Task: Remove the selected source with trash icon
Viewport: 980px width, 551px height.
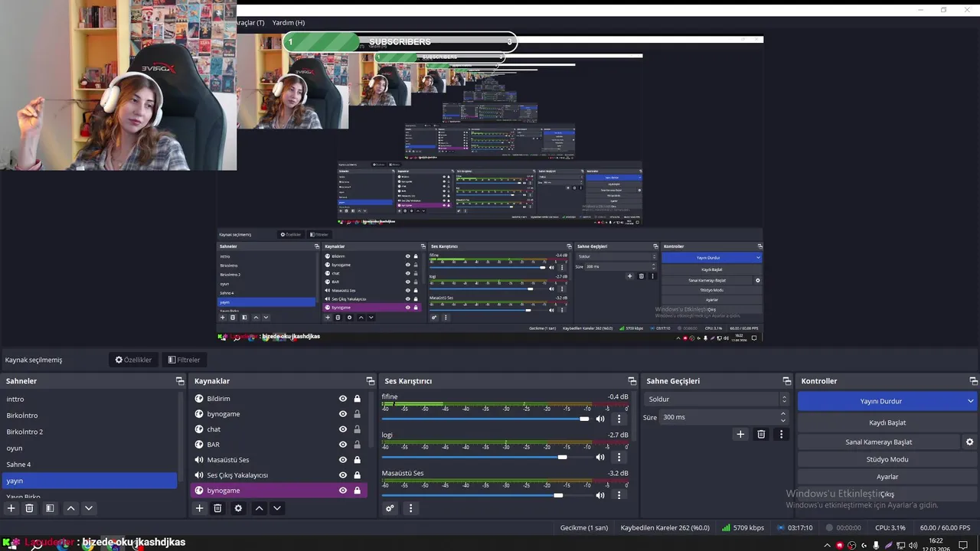Action: (217, 508)
